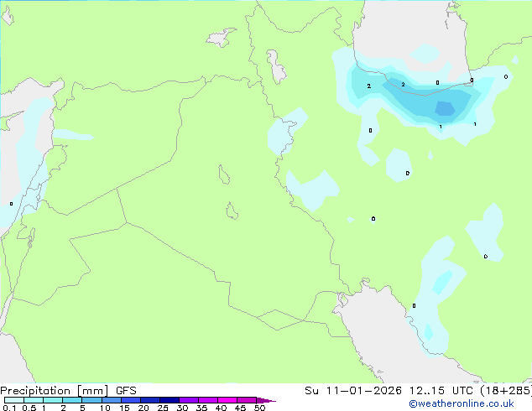Click the 40–45 mm magenta legend swatch
Screen dimensions: 532x411
(x=227, y=400)
